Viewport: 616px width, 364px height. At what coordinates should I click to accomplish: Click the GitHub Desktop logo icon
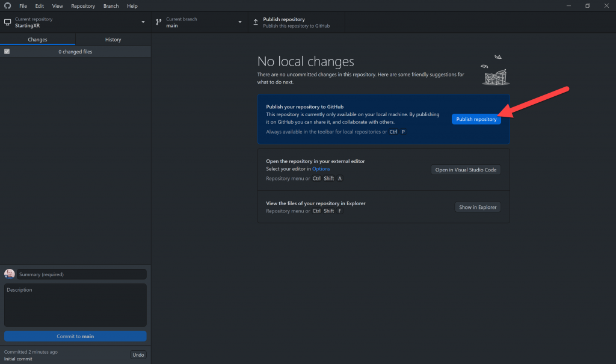point(7,6)
